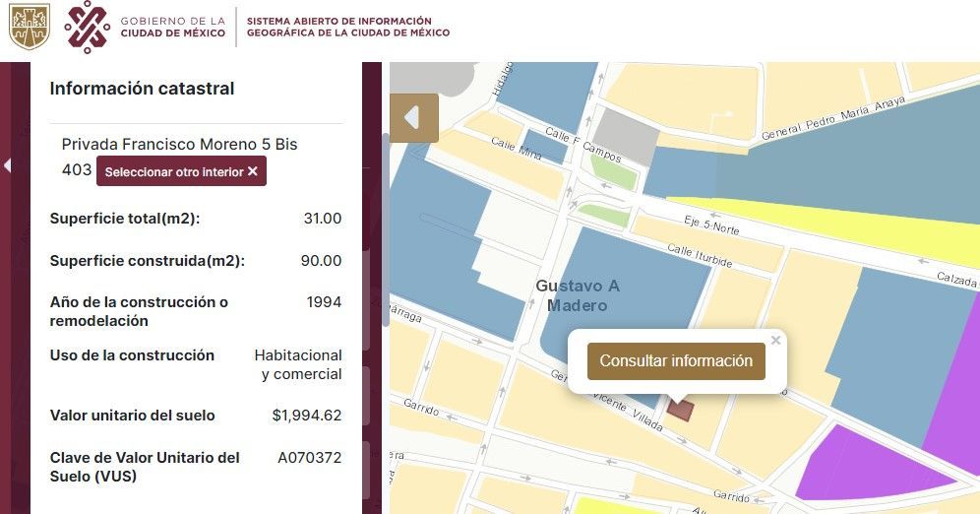Click the Información catastral heading
This screenshot has width=980, height=514.
[x=142, y=89]
